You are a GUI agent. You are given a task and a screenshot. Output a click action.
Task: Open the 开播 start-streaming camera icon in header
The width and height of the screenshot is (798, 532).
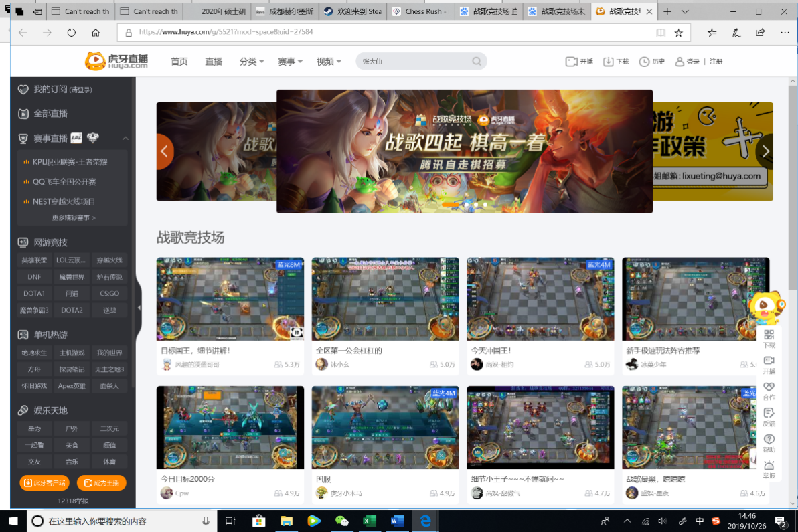tap(572, 62)
